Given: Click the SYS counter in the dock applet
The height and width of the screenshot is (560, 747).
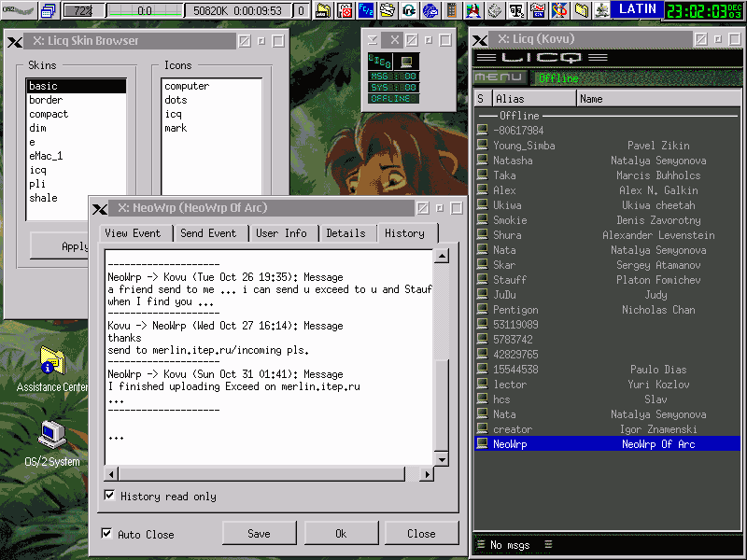Looking at the screenshot, I should pyautogui.click(x=393, y=88).
